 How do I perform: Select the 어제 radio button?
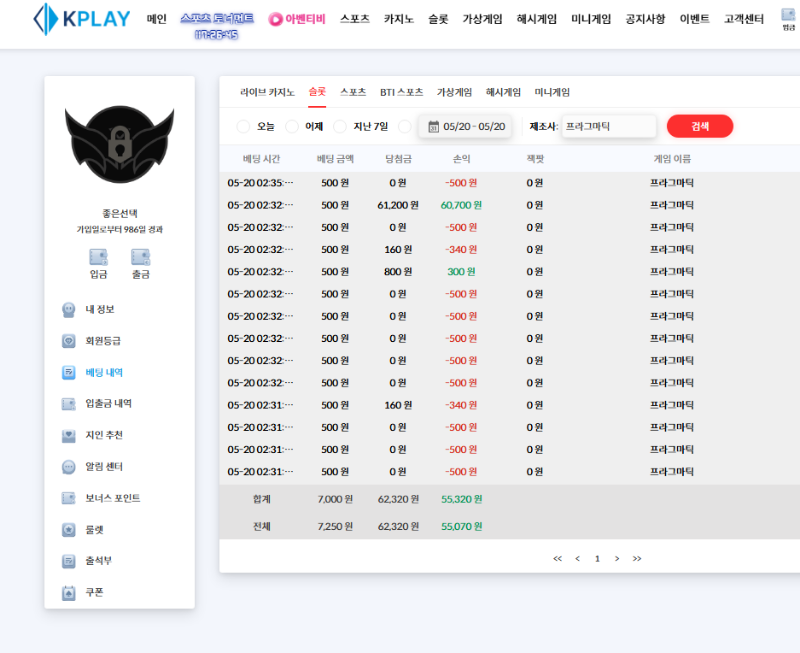(292, 127)
